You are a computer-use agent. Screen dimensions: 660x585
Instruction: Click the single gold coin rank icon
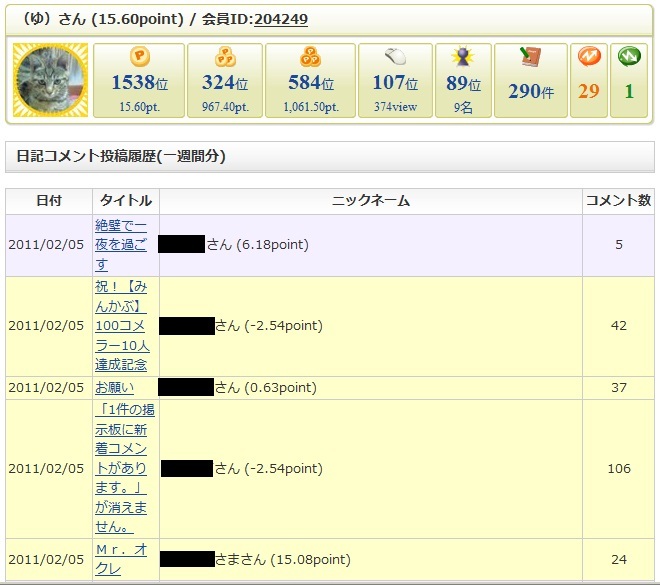pyautogui.click(x=139, y=58)
